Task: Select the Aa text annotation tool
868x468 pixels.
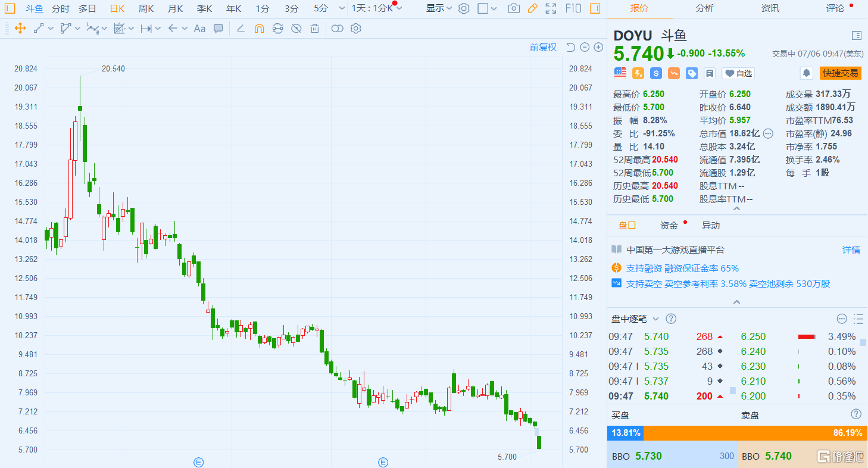Action: tap(200, 28)
